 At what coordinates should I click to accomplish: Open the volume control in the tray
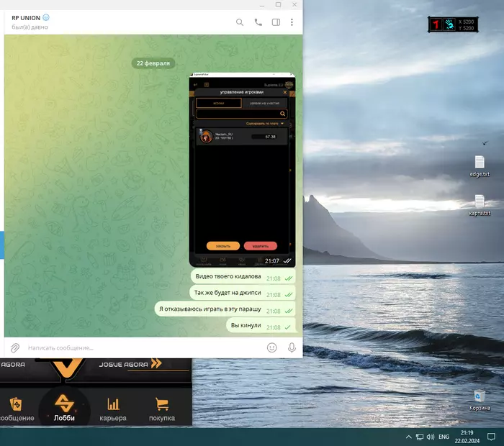(431, 437)
